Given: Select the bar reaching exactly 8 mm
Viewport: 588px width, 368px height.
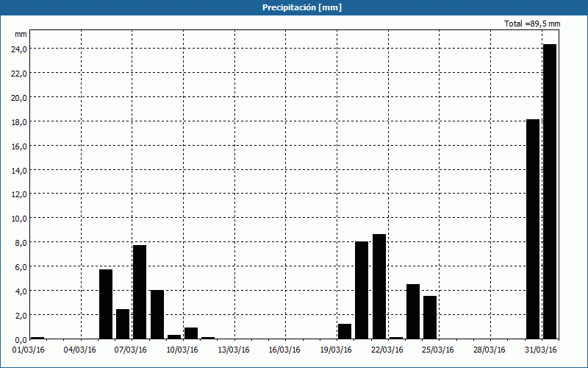Looking at the screenshot, I should (x=362, y=290).
